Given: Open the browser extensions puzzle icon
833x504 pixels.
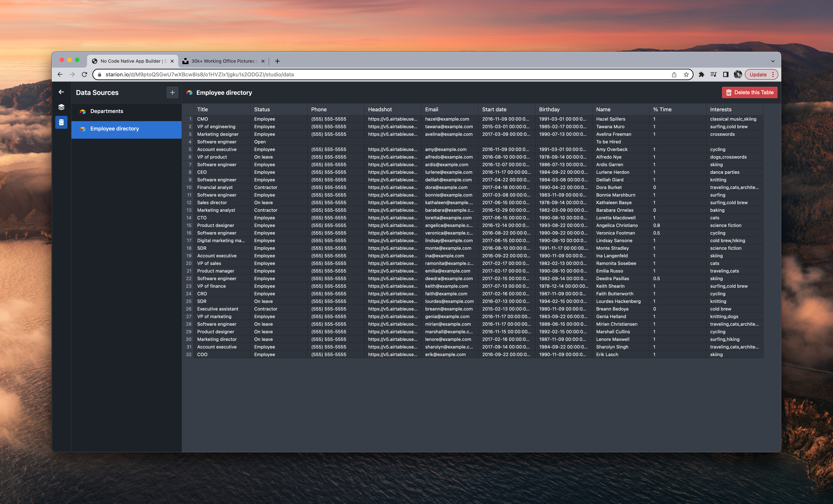Looking at the screenshot, I should tap(702, 75).
